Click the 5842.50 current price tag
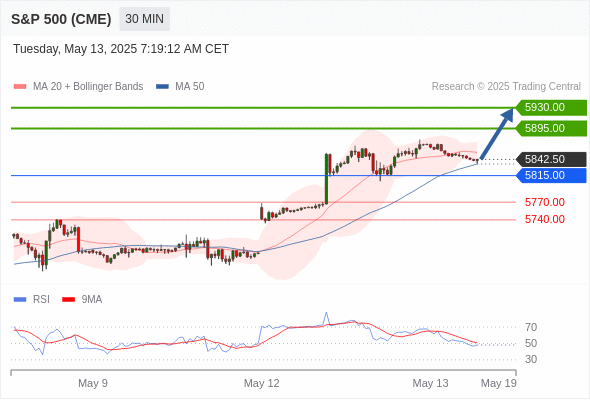This screenshot has height=400, width=590. pos(551,159)
